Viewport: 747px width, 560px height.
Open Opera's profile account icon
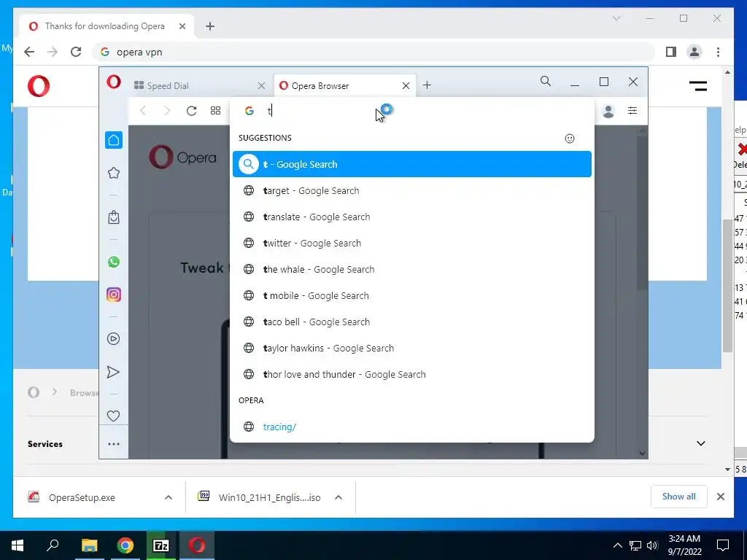click(608, 112)
